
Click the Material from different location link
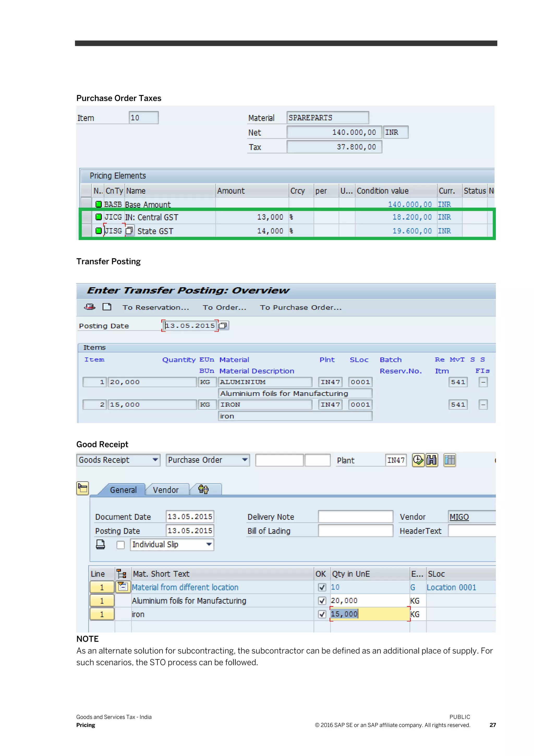coord(185,587)
